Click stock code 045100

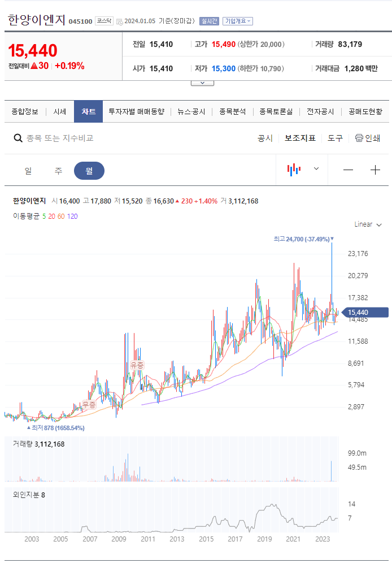coord(80,21)
